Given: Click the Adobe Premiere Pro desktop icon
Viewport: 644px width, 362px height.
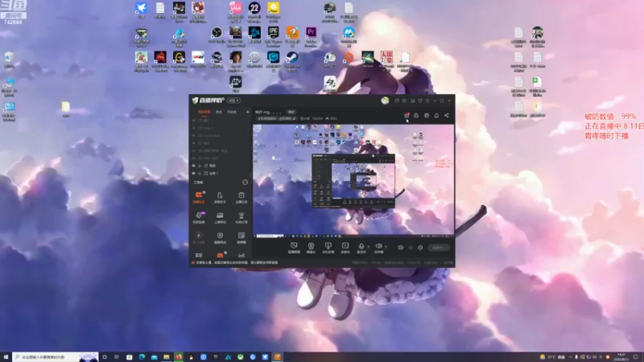Looking at the screenshot, I should (x=311, y=35).
